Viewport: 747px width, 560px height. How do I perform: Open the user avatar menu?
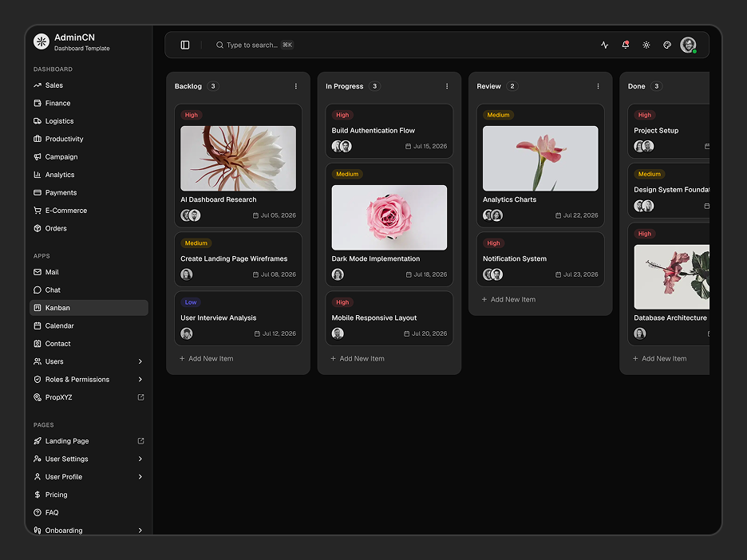[x=688, y=45]
